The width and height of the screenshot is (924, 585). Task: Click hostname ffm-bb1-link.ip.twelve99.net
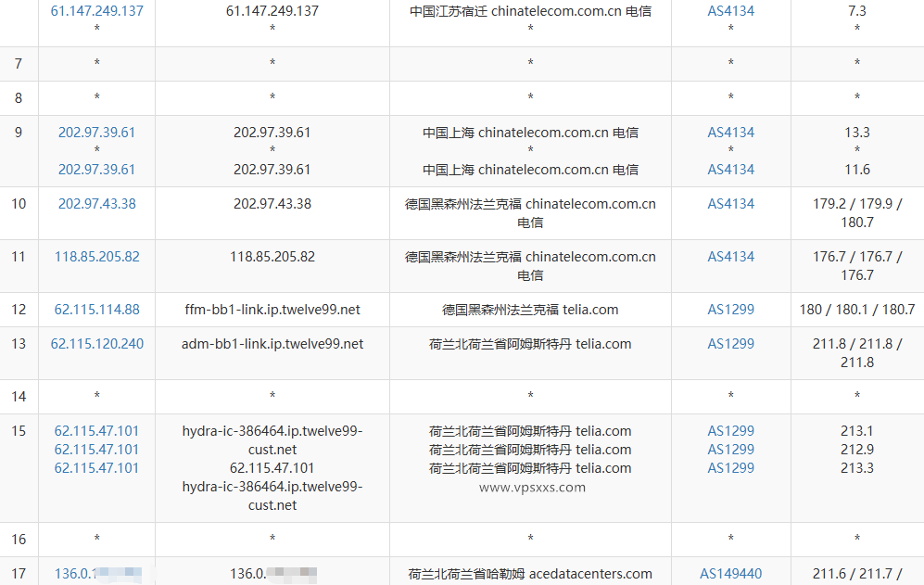(272, 310)
